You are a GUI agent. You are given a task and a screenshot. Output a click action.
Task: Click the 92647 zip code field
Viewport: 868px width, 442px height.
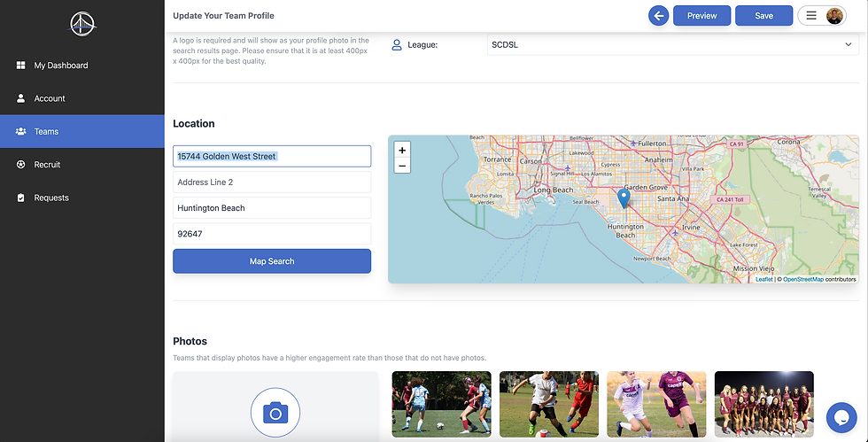tap(272, 234)
